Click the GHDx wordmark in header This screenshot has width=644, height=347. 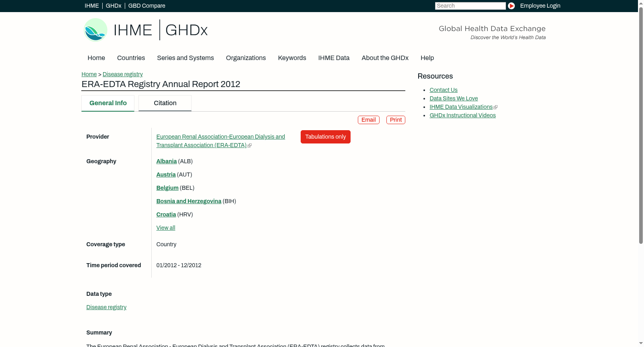186,30
